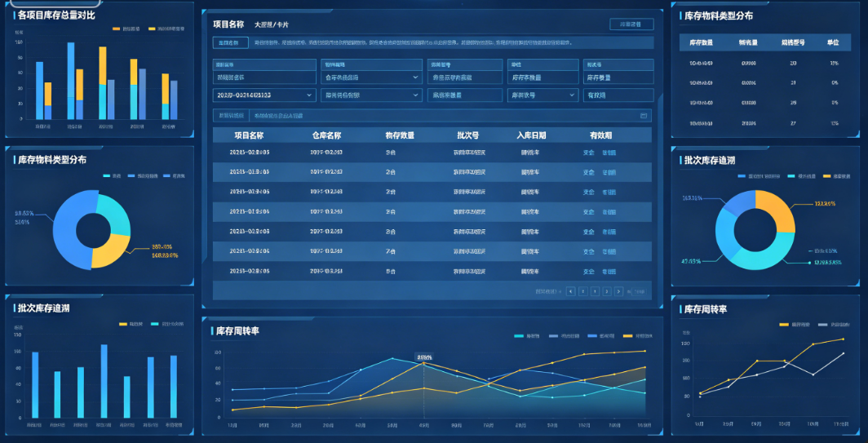Screen dimensions: 868x443
Task: Click the 库存周转率 title above the area chart
Action: (237, 330)
